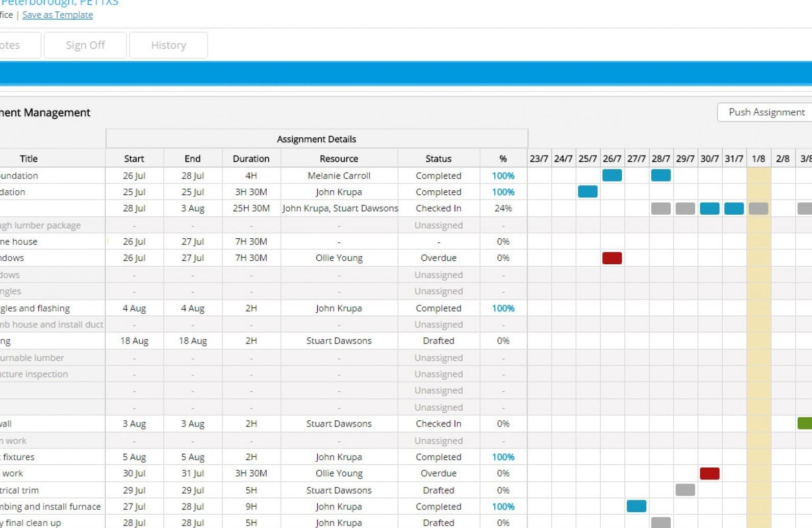Select grey drafted bar under 29/7 in electrical trim row

(684, 490)
